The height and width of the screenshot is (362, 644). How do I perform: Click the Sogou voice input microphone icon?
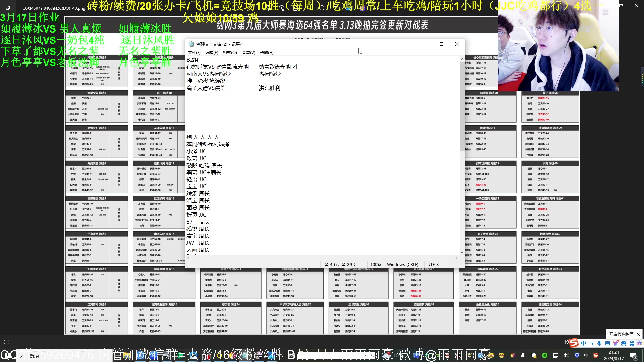tap(599, 343)
